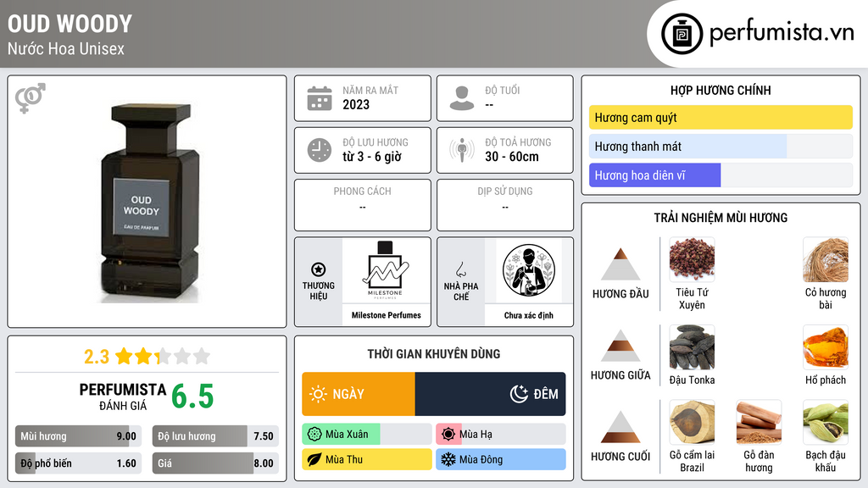Click the Gỗ đàn hương note image

click(759, 422)
